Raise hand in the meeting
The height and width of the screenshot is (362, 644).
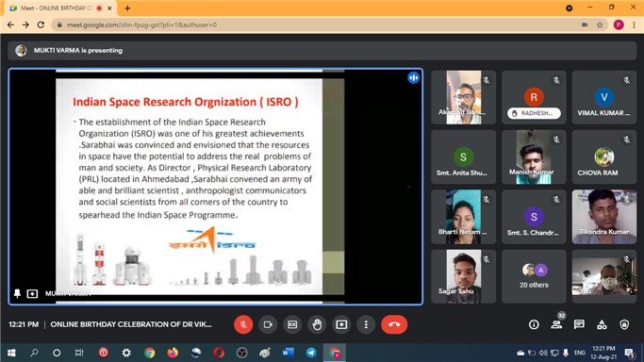pyautogui.click(x=317, y=324)
